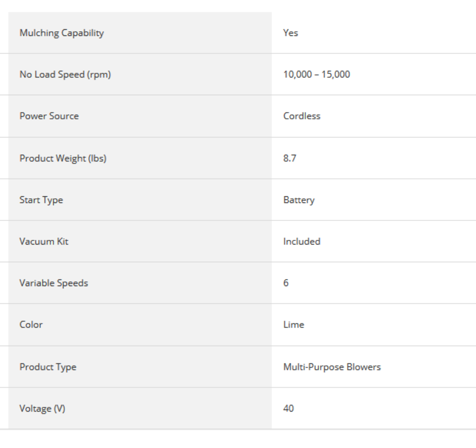Select the Lime color value
The height and width of the screenshot is (448, 476).
[293, 324]
